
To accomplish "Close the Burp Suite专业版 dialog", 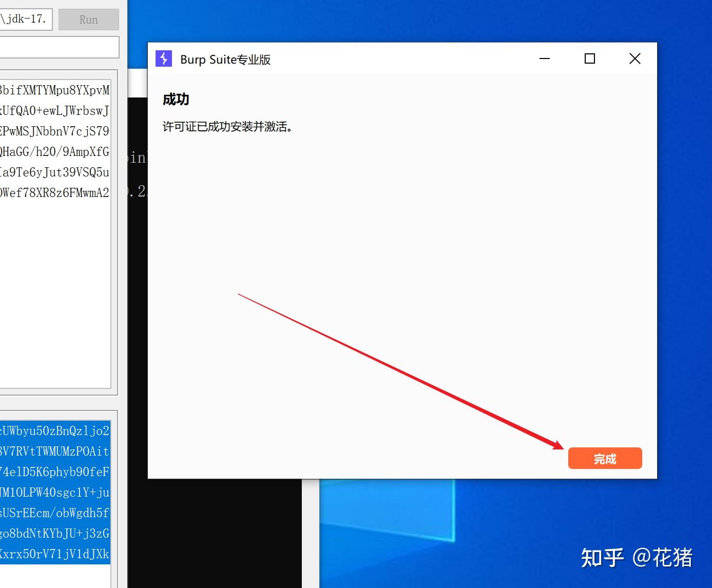I will coord(635,59).
